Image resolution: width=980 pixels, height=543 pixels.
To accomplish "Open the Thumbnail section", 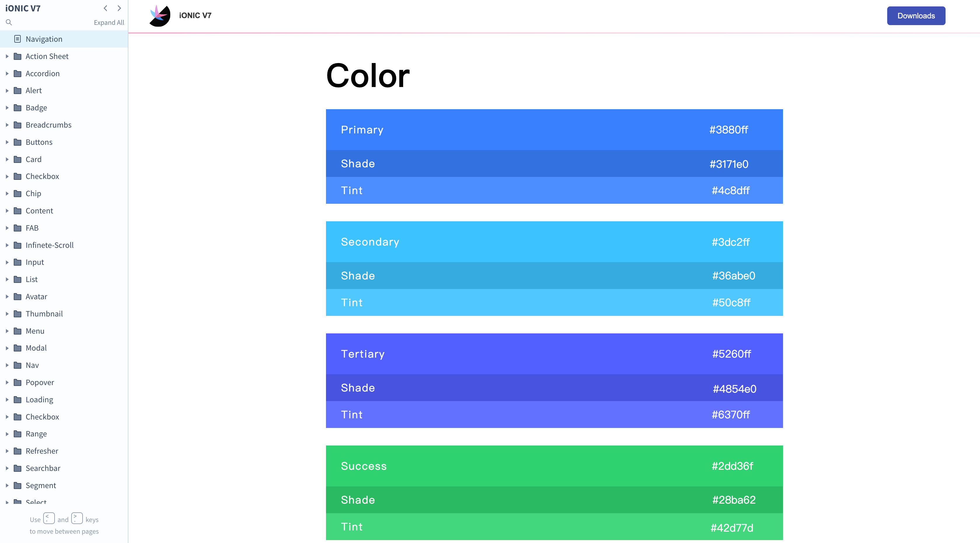I will pyautogui.click(x=44, y=314).
